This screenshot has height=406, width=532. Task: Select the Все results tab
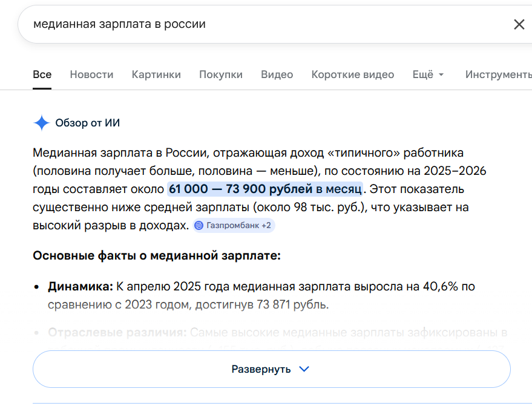point(42,74)
